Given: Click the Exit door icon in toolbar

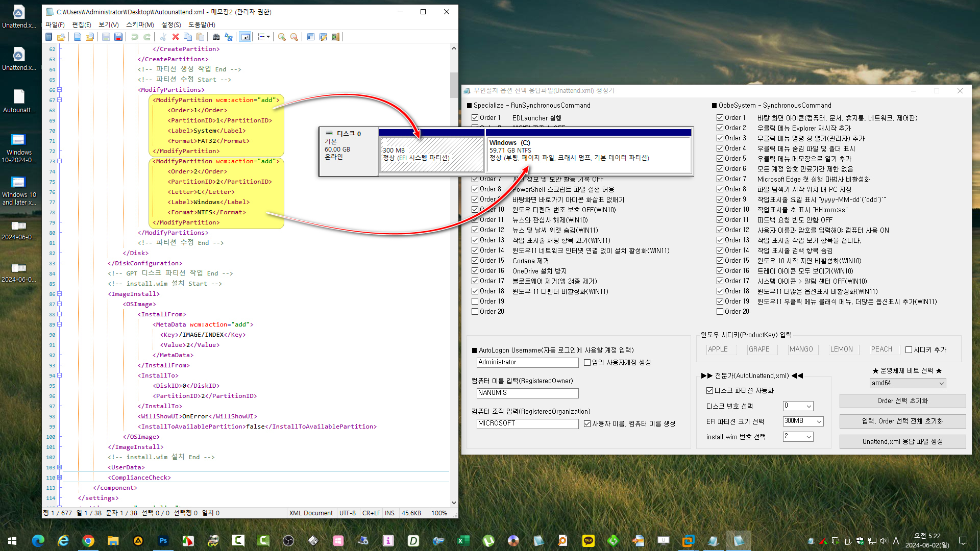Looking at the screenshot, I should coord(335,37).
